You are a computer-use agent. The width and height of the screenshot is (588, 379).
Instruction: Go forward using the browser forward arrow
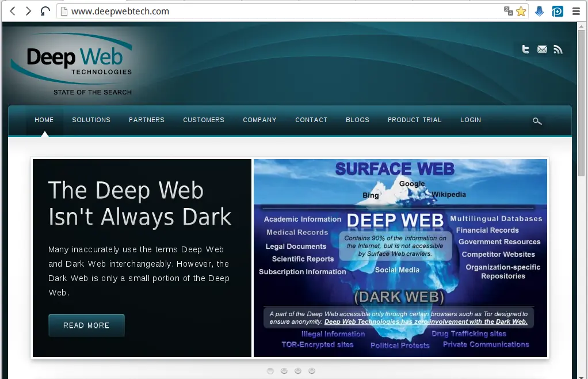(x=28, y=11)
